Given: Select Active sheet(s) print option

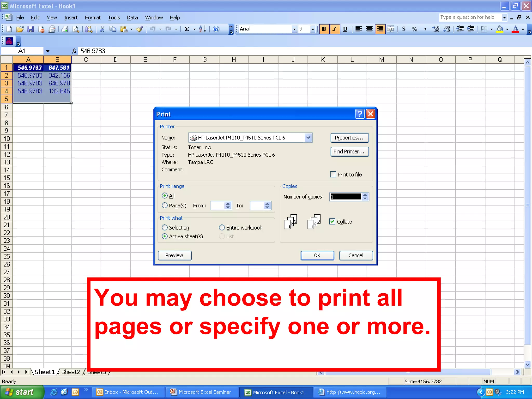Looking at the screenshot, I should coord(164,236).
